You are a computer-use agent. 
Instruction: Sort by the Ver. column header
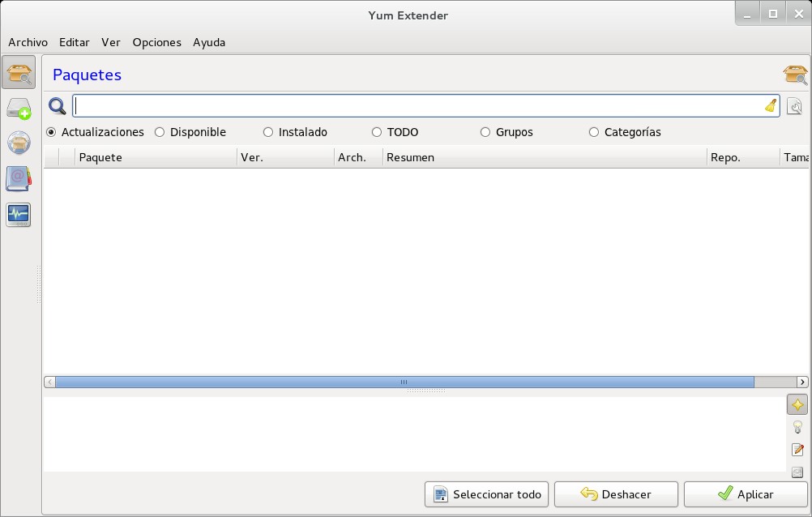[x=285, y=157]
